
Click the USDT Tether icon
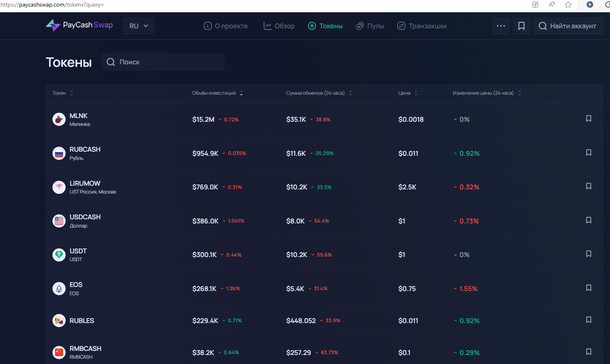pyautogui.click(x=59, y=255)
